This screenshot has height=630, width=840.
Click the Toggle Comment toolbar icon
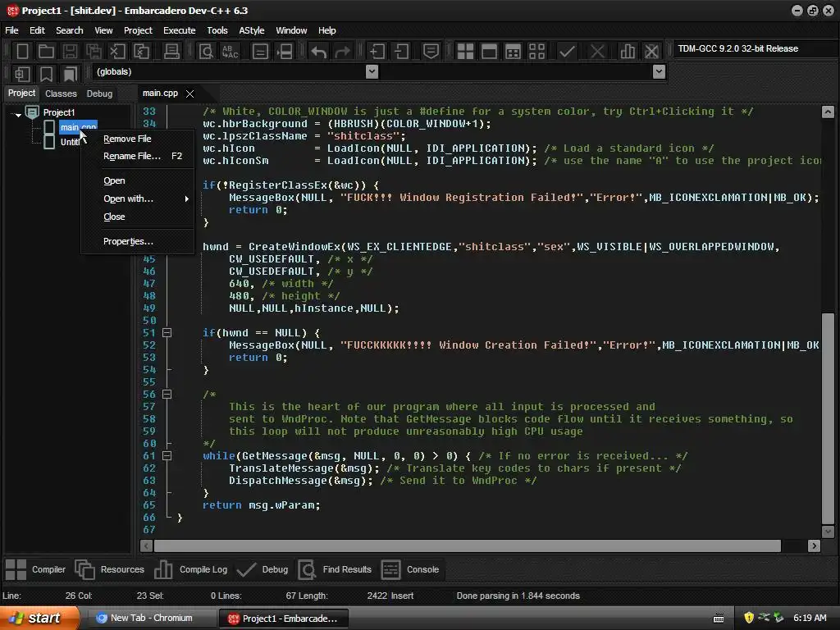431,52
